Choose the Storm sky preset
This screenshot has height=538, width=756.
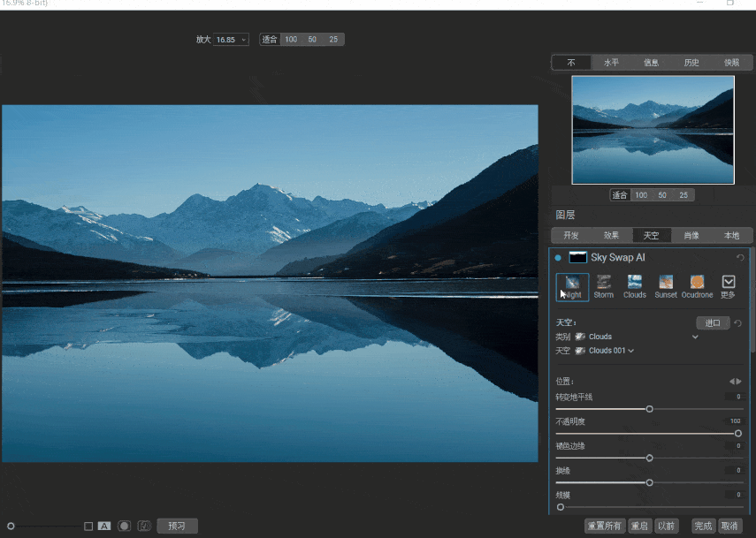(604, 286)
